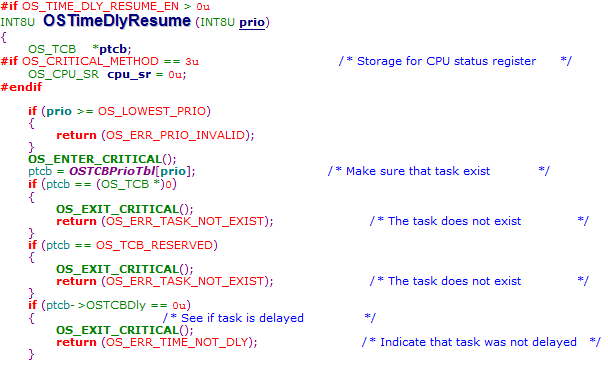Click the INT8U return type before OSTimeDlyResume
608x366 pixels.
[17, 22]
